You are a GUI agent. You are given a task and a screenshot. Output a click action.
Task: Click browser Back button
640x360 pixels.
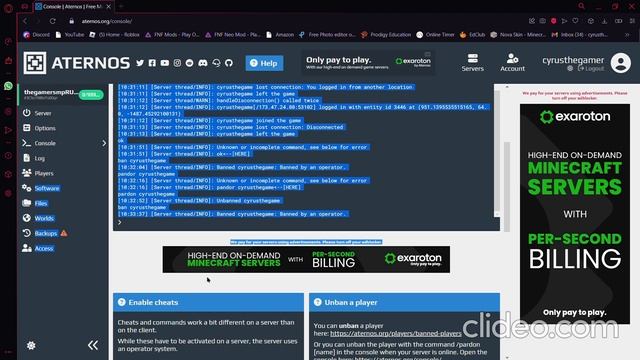coord(25,21)
